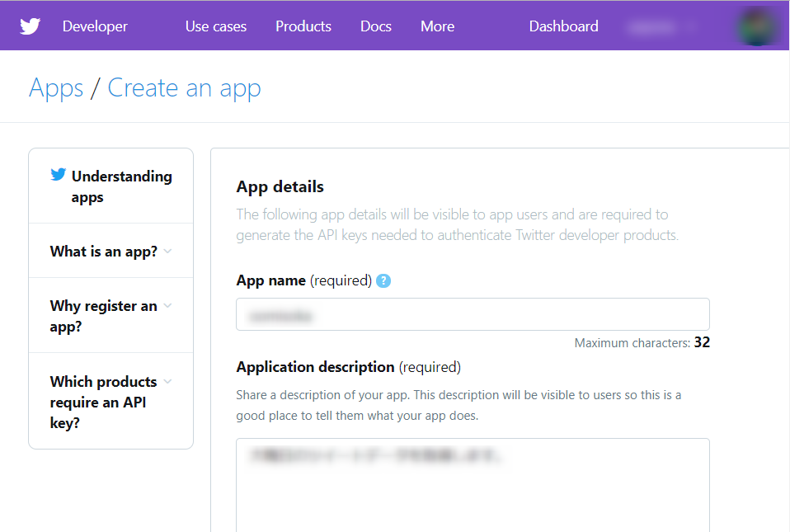Click the Create an app breadcrumb
Image resolution: width=790 pixels, height=532 pixels.
[x=184, y=88]
